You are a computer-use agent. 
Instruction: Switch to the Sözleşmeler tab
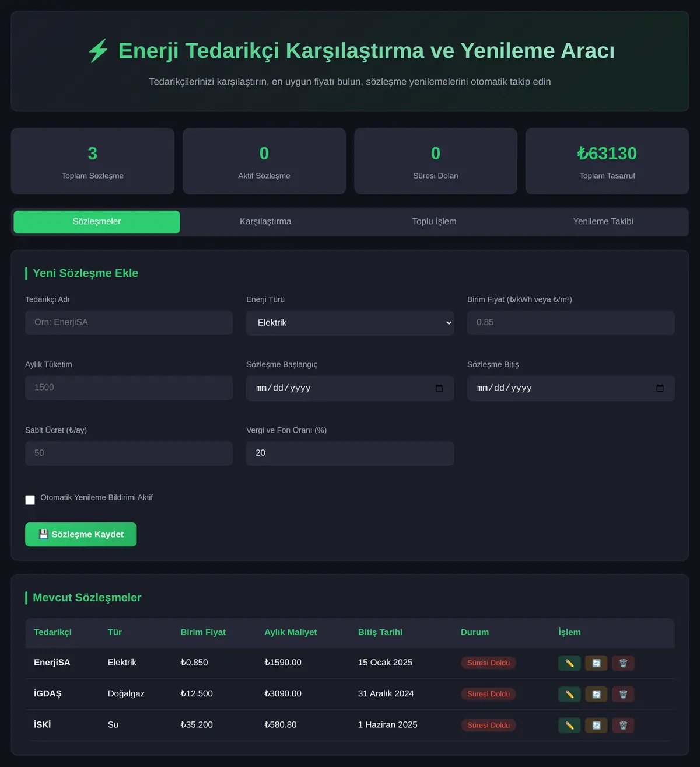pos(97,222)
